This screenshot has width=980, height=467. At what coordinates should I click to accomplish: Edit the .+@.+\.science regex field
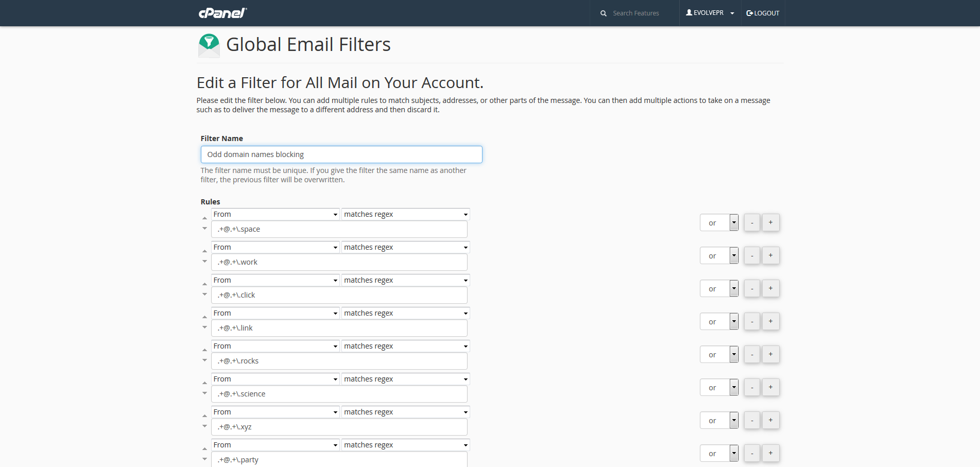tap(339, 394)
